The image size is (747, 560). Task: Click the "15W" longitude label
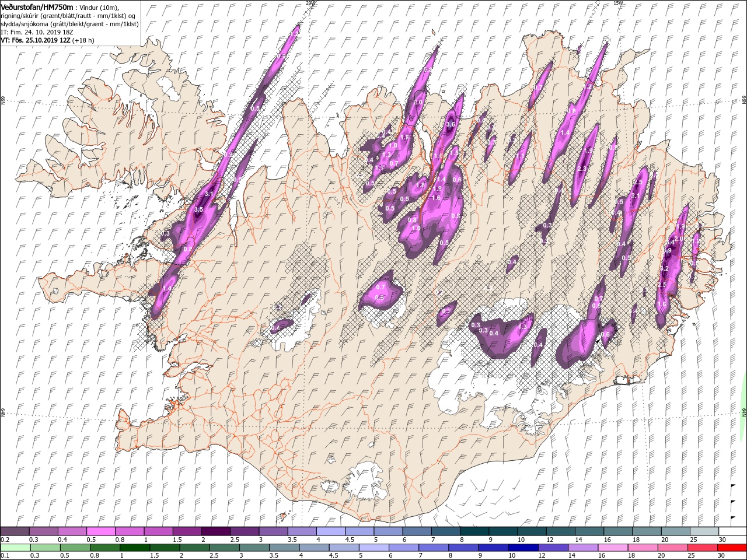point(617,3)
